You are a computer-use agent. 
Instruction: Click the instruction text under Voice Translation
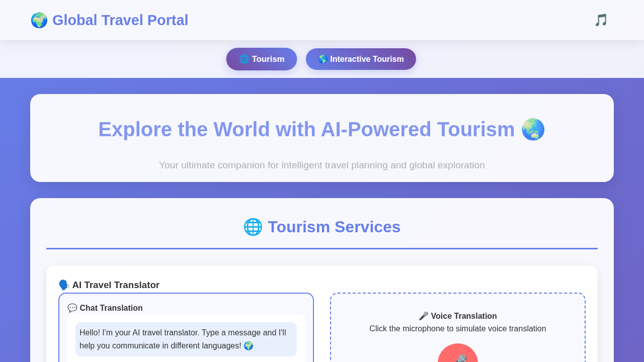457,328
